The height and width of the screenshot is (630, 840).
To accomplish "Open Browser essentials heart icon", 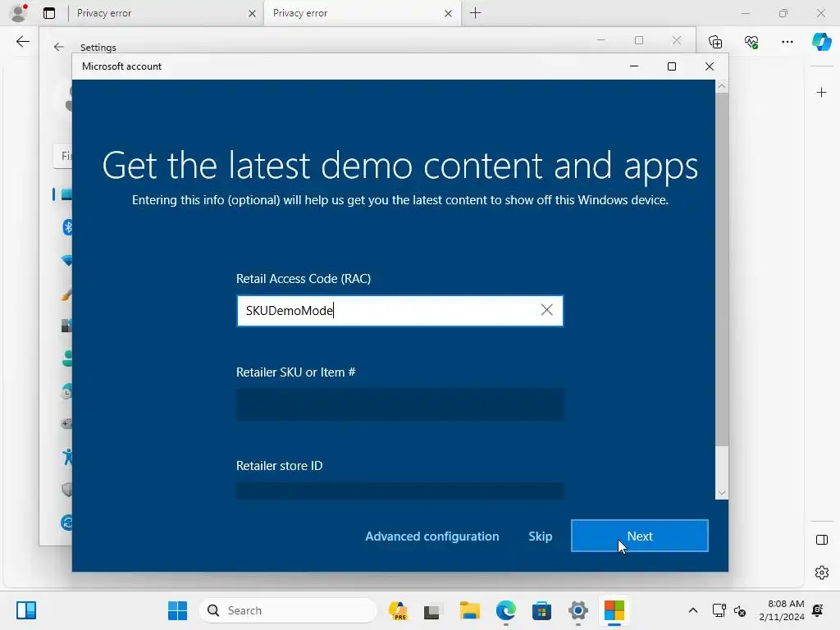I will [751, 42].
